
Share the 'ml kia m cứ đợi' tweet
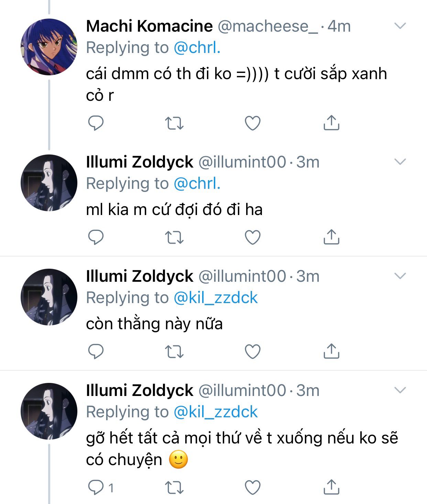click(x=331, y=237)
